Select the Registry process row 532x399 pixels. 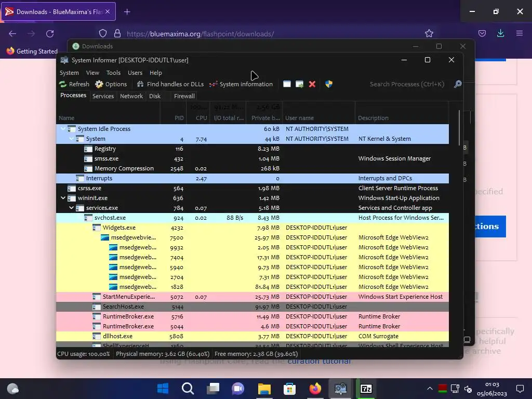[x=252, y=149]
